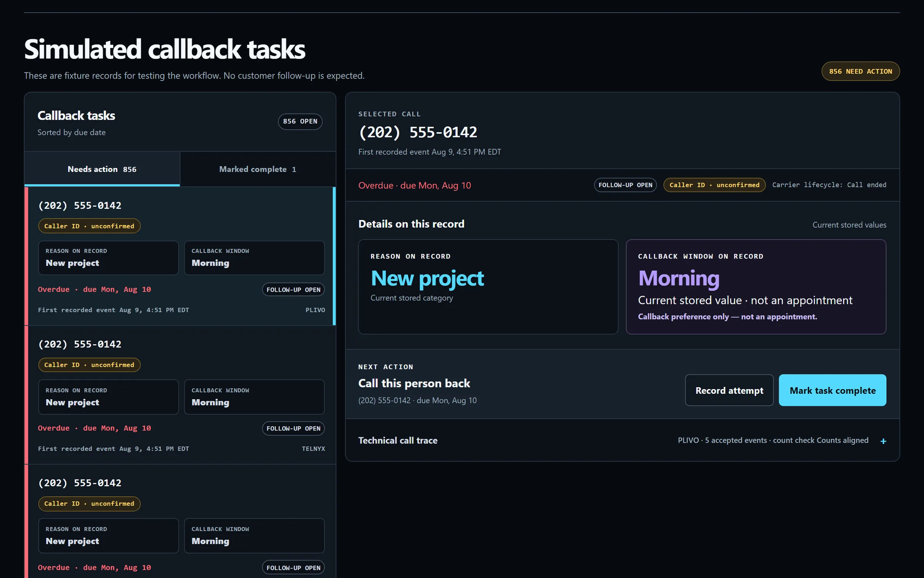Click the Reason on record New project detail card
Screen dimensions: 924x578
coord(488,287)
